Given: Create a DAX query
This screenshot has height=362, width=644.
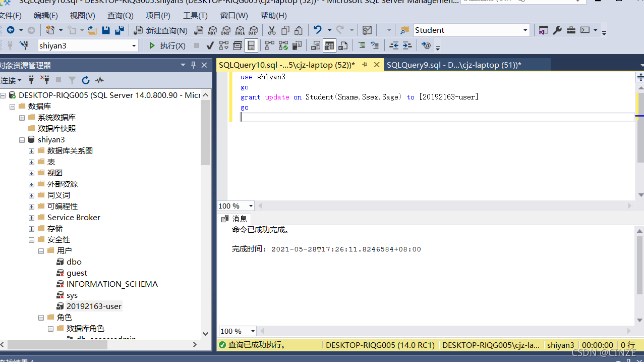Looking at the screenshot, I should [253, 30].
